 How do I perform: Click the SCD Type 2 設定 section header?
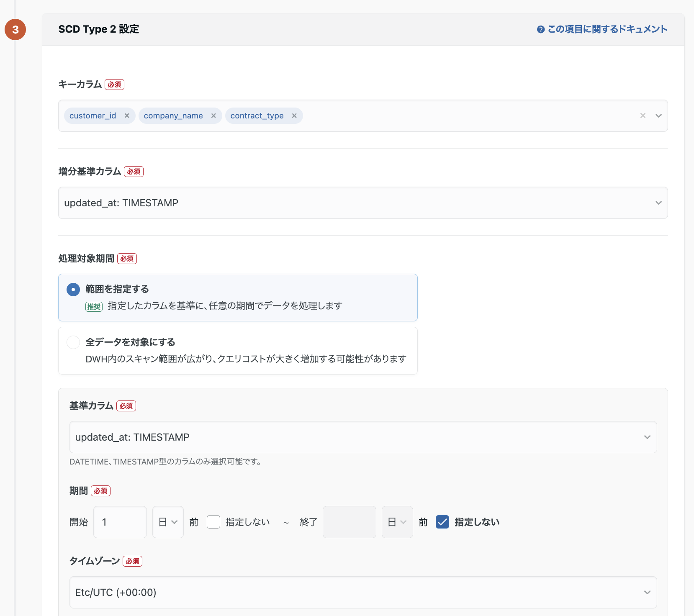99,29
